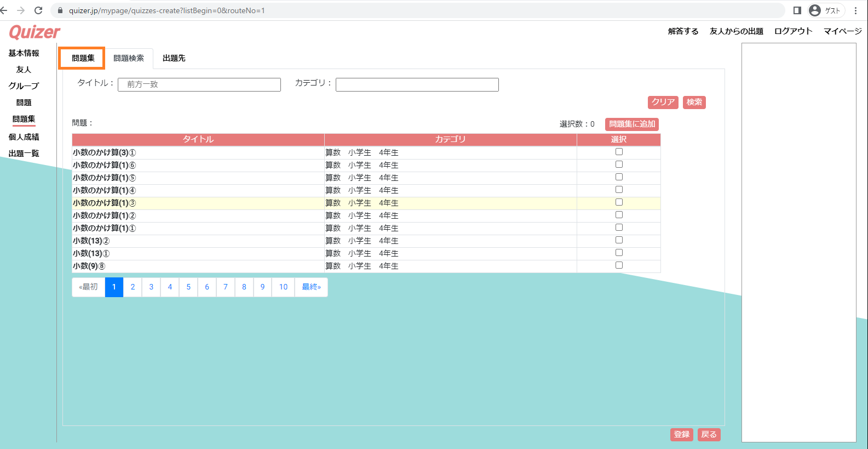Click the タイトル column header
Viewport: 868px width, 449px height.
coord(198,139)
